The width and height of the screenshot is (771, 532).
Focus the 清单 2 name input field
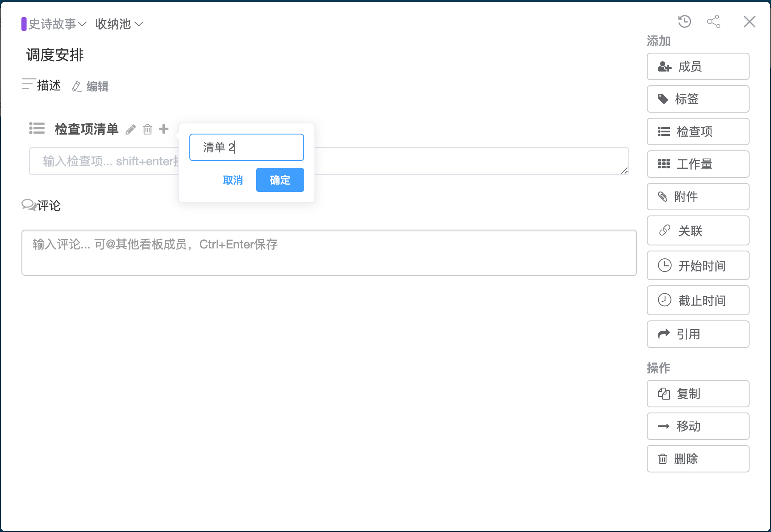pyautogui.click(x=246, y=147)
